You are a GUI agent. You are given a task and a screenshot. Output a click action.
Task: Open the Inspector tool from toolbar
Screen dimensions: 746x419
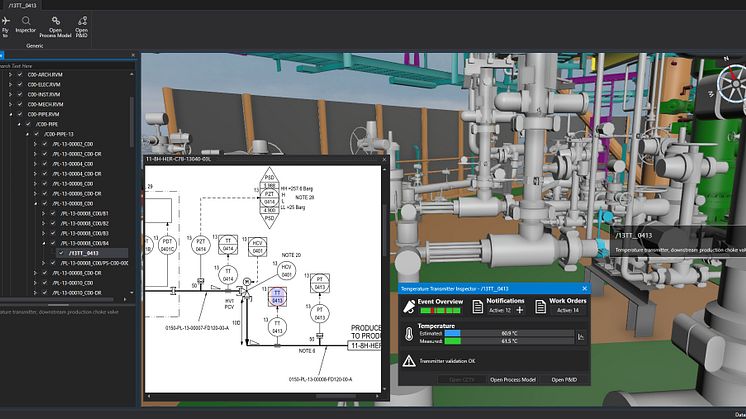[x=26, y=25]
